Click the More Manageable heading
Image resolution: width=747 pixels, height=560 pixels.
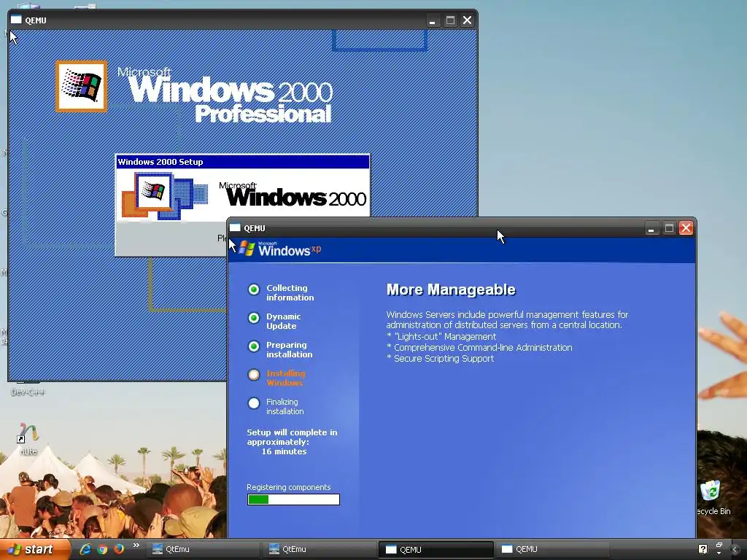(x=451, y=289)
